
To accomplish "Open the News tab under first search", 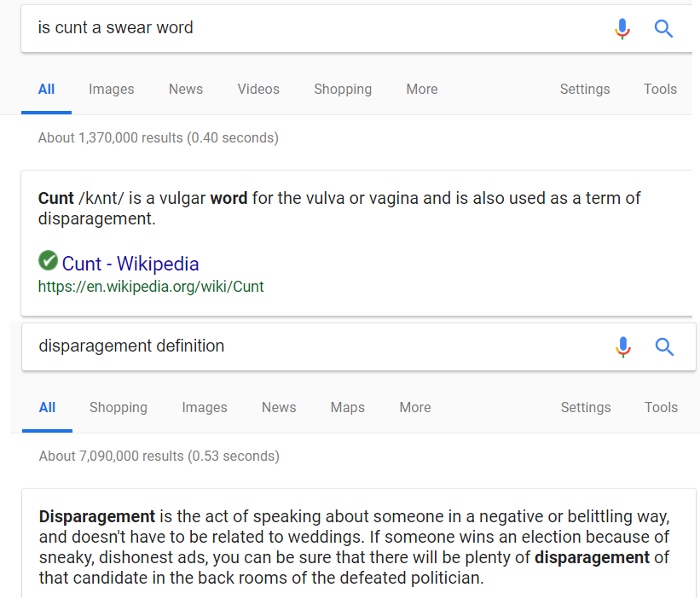I will coord(186,89).
